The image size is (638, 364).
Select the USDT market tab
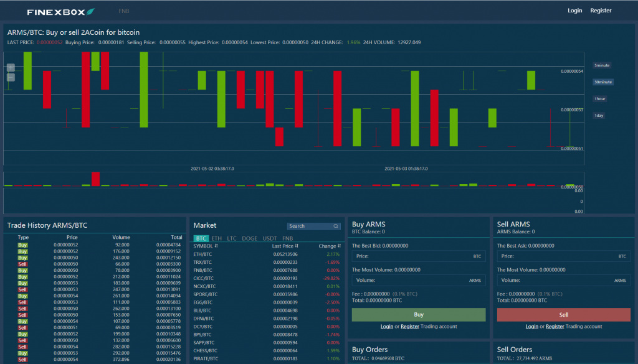(269, 238)
